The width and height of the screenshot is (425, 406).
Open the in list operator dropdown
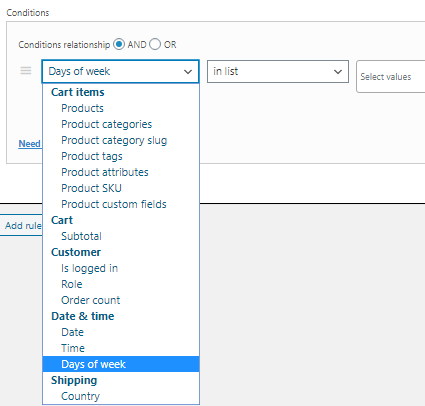[x=278, y=71]
